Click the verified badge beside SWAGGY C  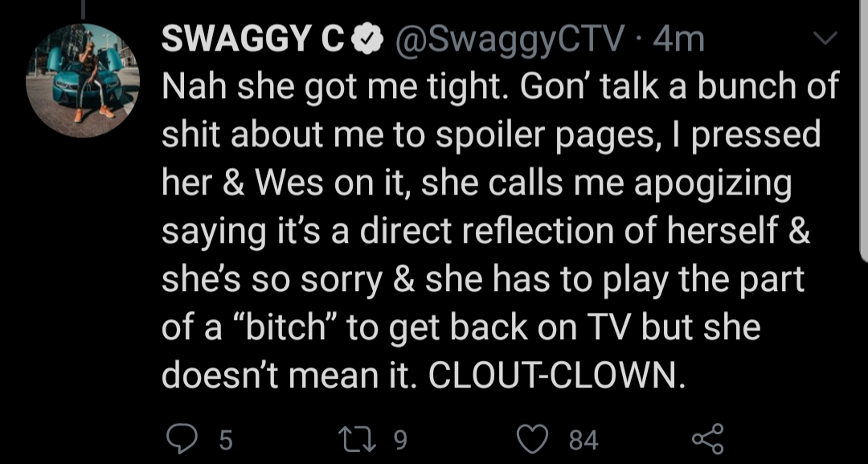[x=368, y=41]
